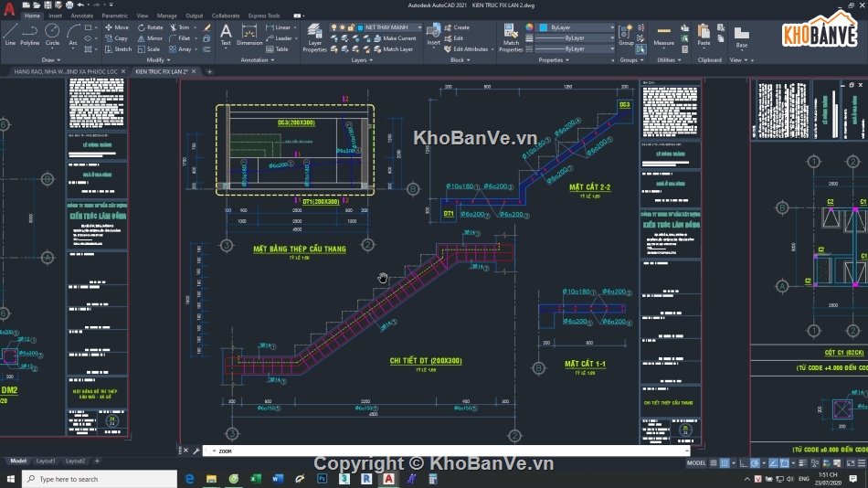Click Make Current layer button

tap(396, 38)
